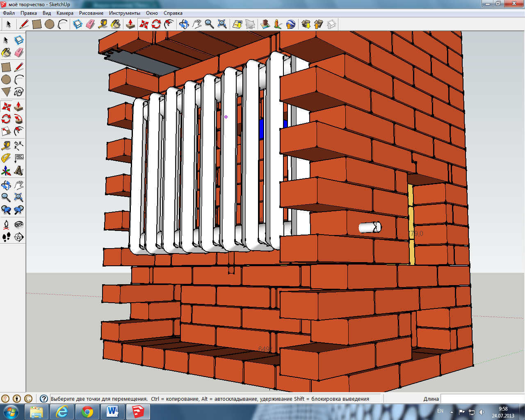Click the Длина measurements input box
The image size is (525, 420).
pos(482,399)
